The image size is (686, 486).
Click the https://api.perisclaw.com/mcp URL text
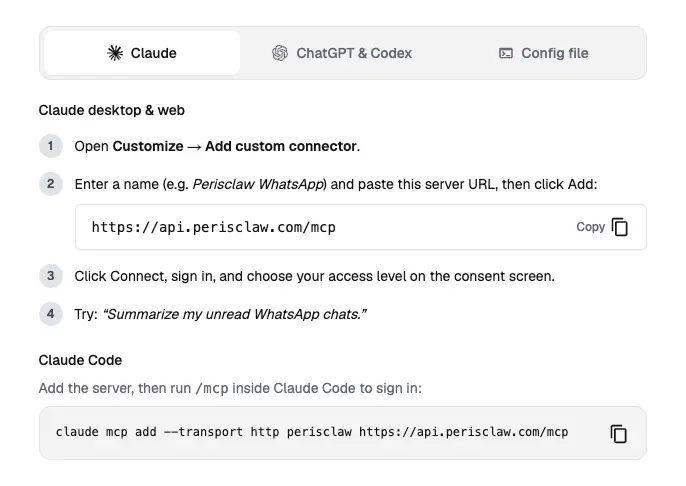tap(214, 227)
